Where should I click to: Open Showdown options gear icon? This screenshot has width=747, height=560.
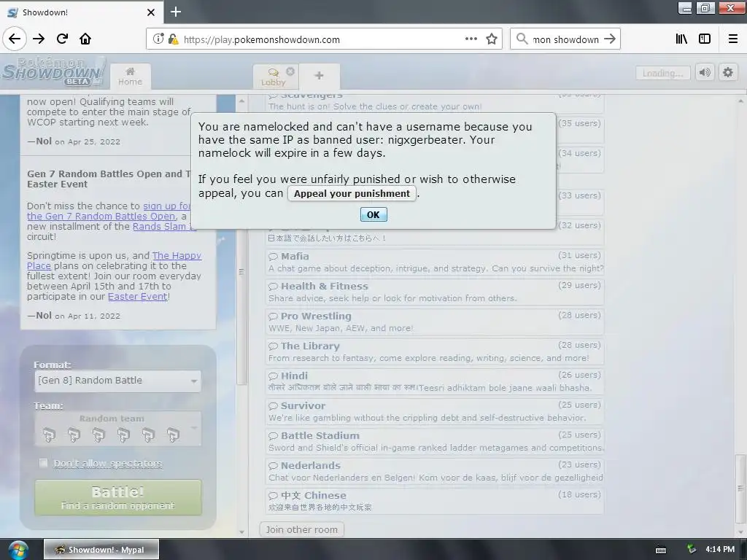(x=728, y=73)
